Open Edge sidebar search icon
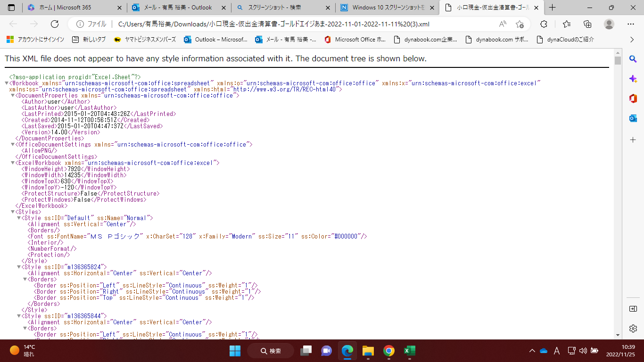This screenshot has width=644, height=362. tap(633, 59)
